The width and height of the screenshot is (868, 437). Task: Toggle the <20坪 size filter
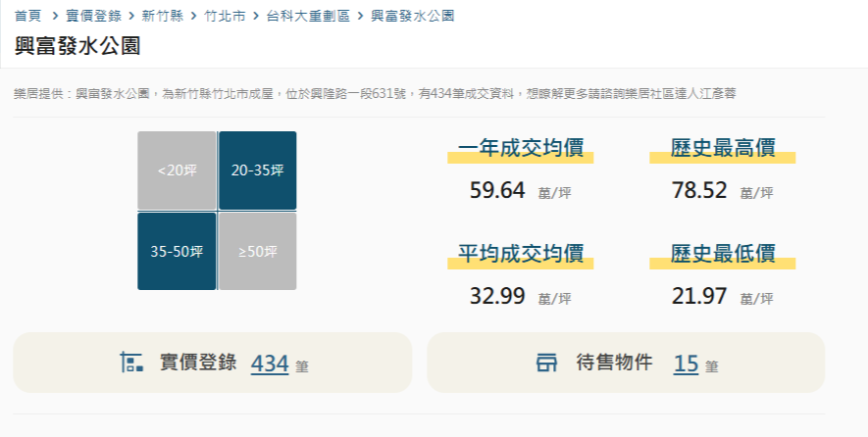coord(177,170)
